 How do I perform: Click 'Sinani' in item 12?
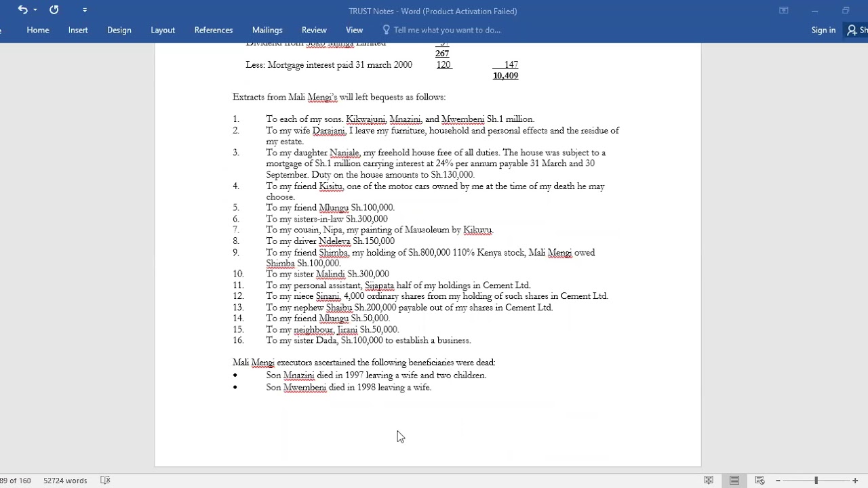(328, 296)
